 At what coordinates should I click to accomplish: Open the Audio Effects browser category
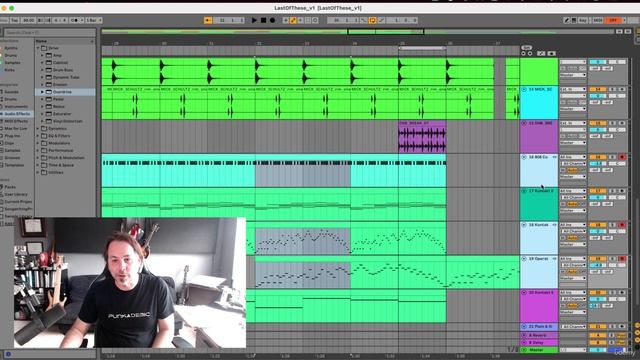point(16,114)
